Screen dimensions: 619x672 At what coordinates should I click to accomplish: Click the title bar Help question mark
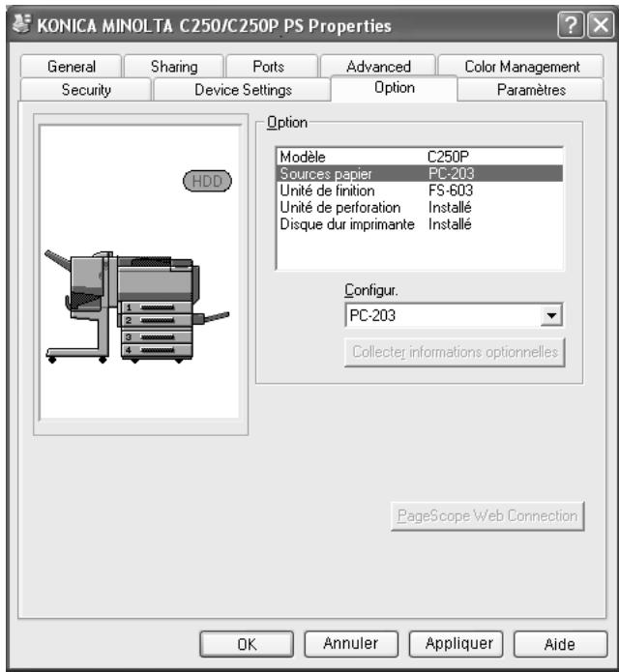(x=571, y=25)
